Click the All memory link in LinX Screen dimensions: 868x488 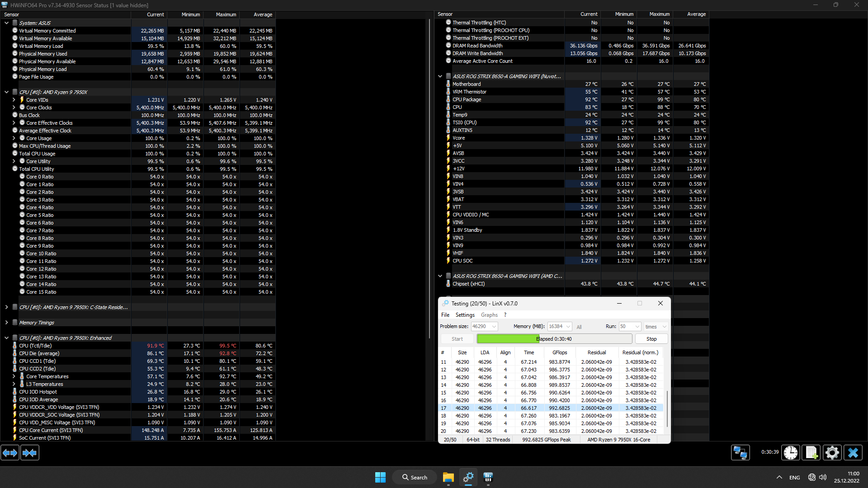pos(579,327)
